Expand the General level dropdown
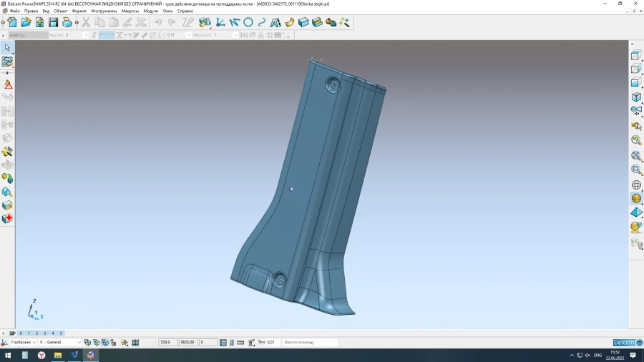 click(x=79, y=343)
